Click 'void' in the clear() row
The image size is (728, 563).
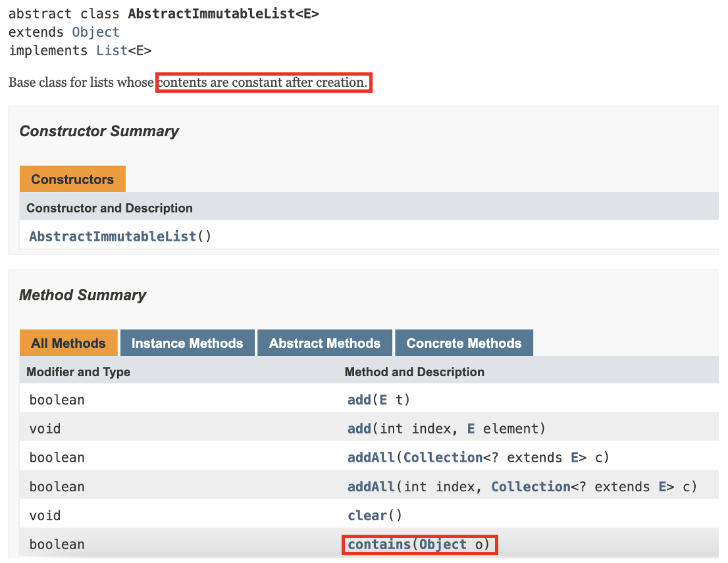pos(45,516)
